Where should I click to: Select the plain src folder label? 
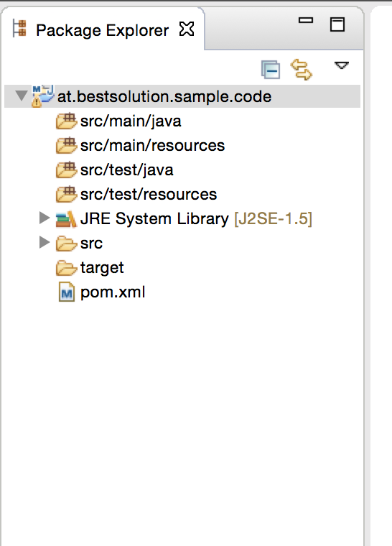[92, 244]
